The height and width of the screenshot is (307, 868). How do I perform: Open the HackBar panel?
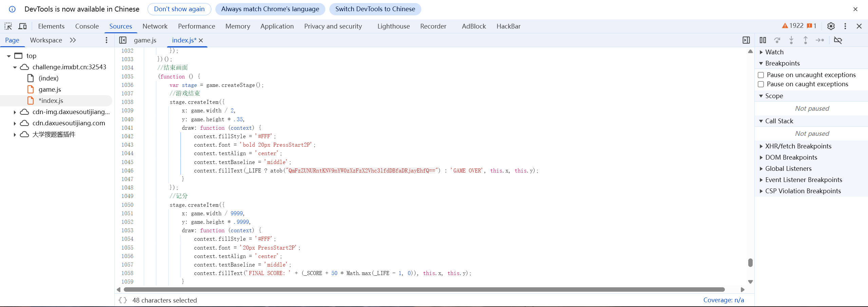pos(508,26)
